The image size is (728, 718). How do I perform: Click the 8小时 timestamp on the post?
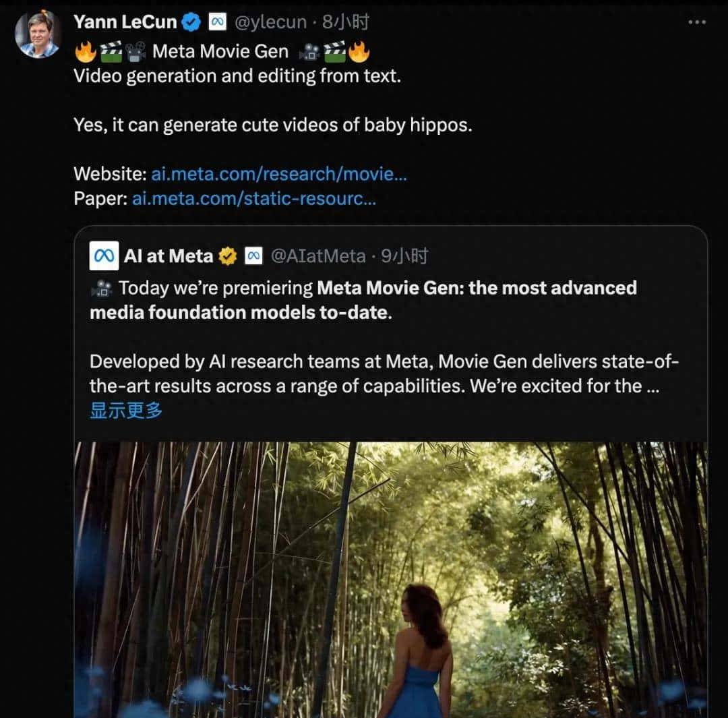tap(345, 22)
